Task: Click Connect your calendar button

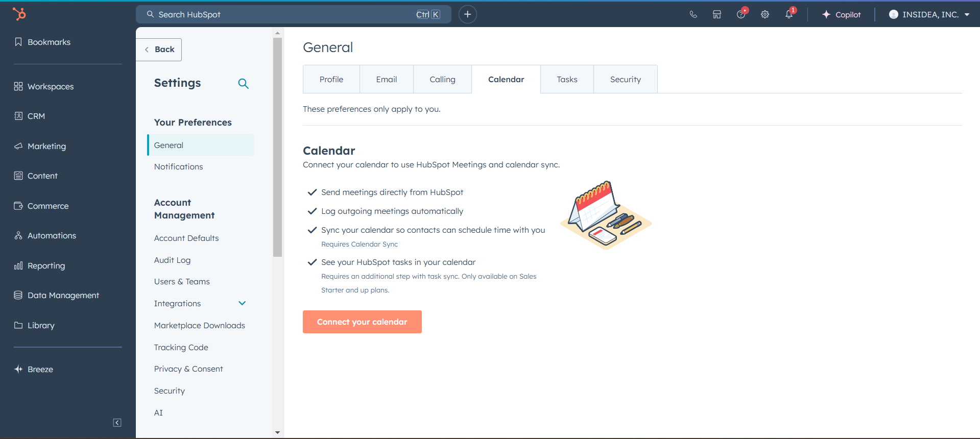Action: tap(362, 322)
